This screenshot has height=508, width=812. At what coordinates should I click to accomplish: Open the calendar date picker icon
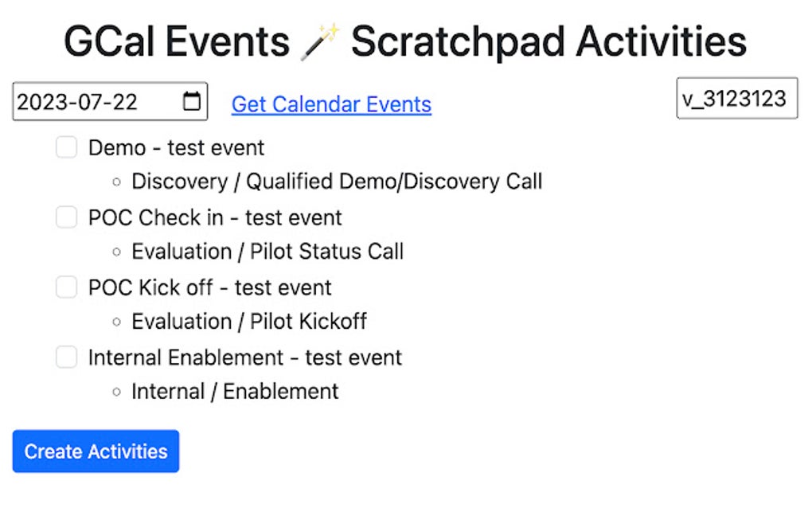tap(192, 101)
